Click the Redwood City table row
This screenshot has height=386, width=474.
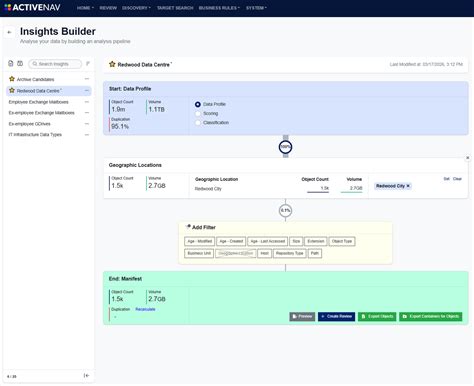point(279,189)
